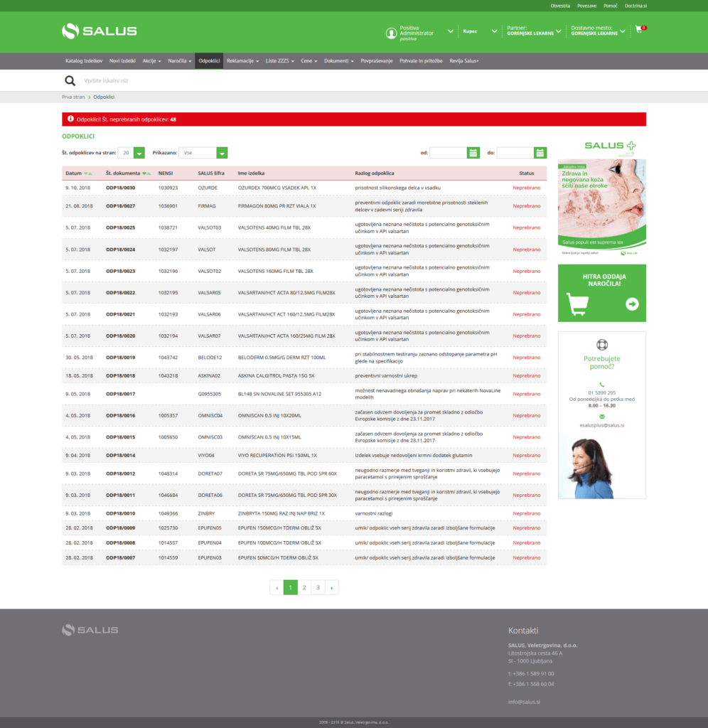Go to previous page arrow in pagination
This screenshot has width=708, height=728.
tap(277, 588)
